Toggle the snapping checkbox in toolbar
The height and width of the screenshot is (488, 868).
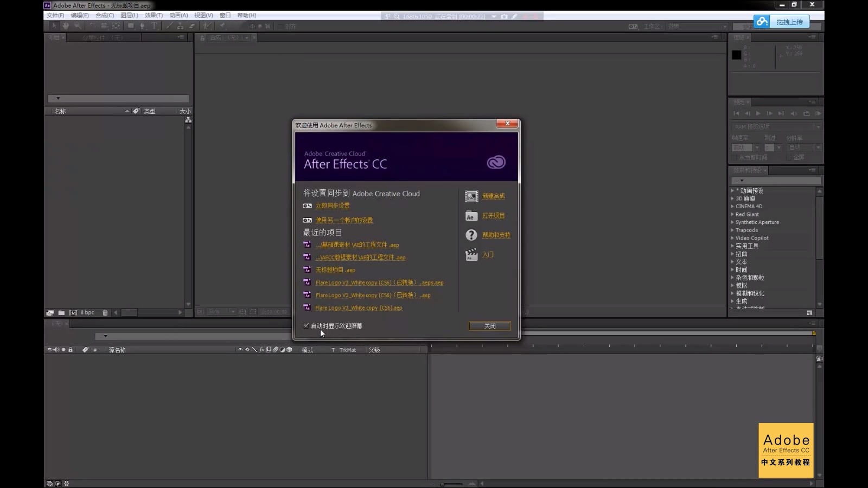[x=280, y=26]
